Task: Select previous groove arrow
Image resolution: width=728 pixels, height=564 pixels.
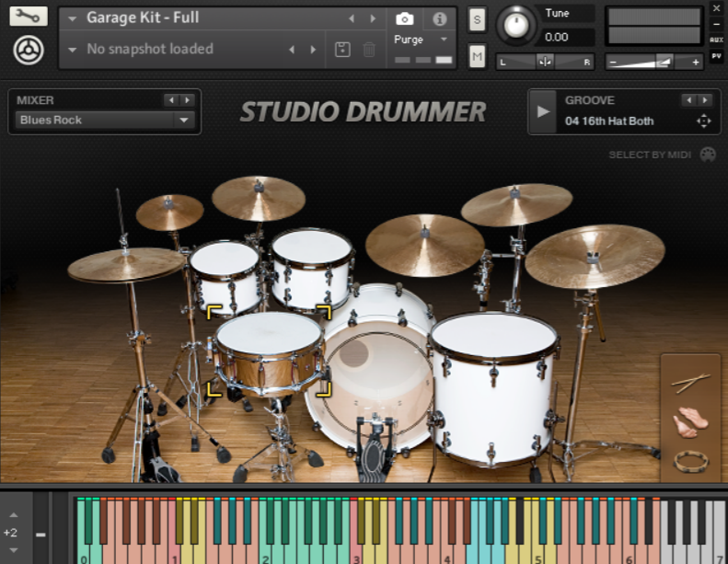Action: [x=689, y=99]
